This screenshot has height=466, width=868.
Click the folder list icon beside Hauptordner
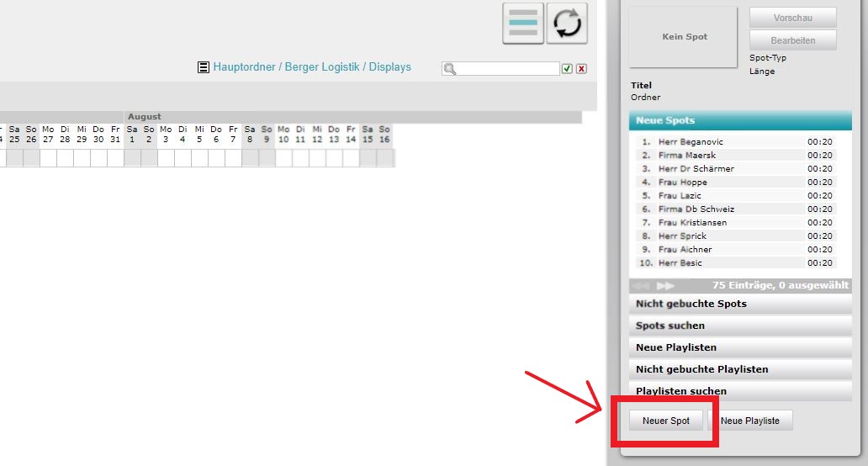pos(204,67)
